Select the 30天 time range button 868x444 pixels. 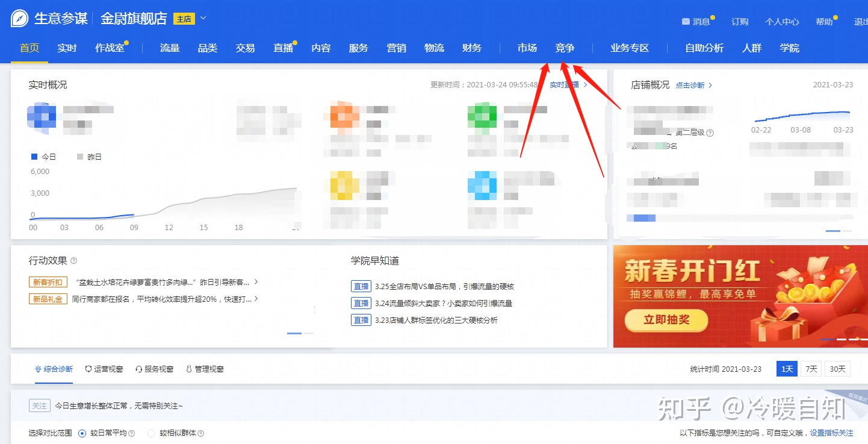[838, 369]
